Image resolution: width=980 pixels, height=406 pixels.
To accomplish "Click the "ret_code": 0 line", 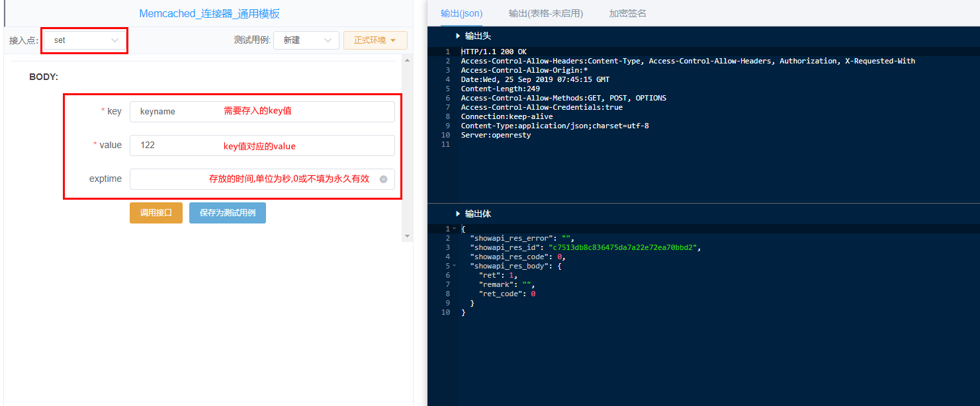I will 507,294.
